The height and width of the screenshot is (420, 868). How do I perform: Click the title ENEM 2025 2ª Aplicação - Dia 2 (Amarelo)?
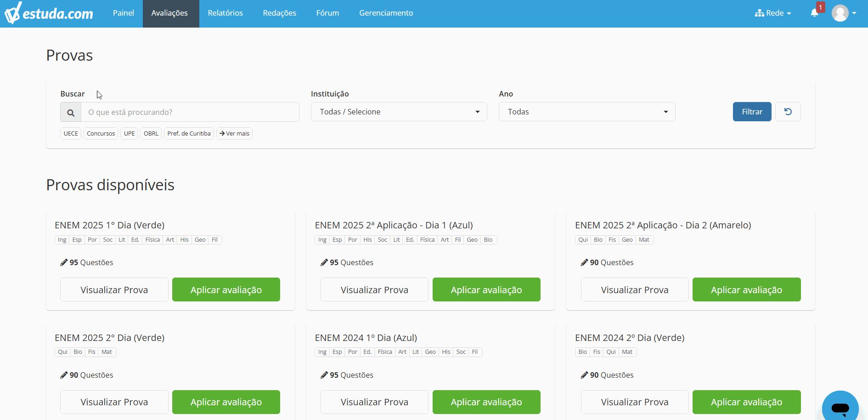click(663, 225)
